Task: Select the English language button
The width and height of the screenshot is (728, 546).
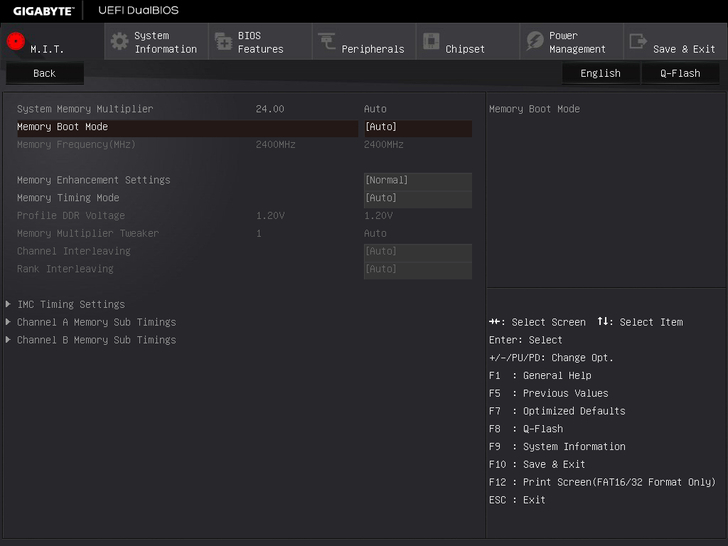Action: point(600,73)
